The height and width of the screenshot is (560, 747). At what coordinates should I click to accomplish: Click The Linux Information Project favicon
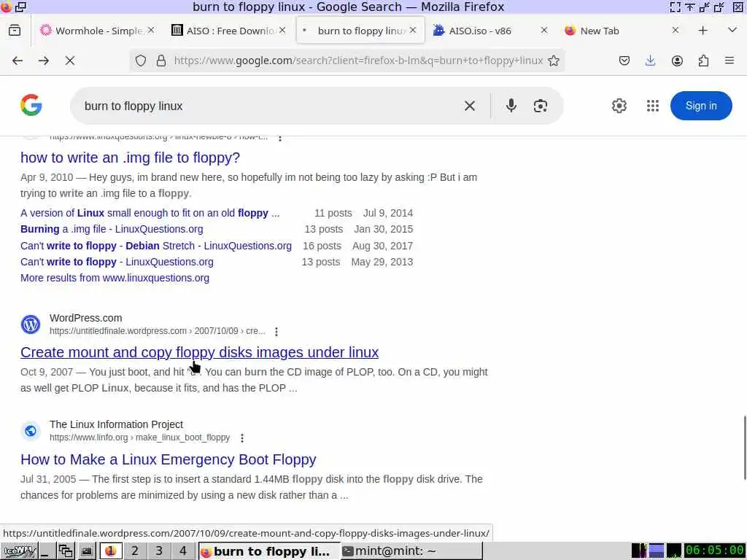point(31,431)
